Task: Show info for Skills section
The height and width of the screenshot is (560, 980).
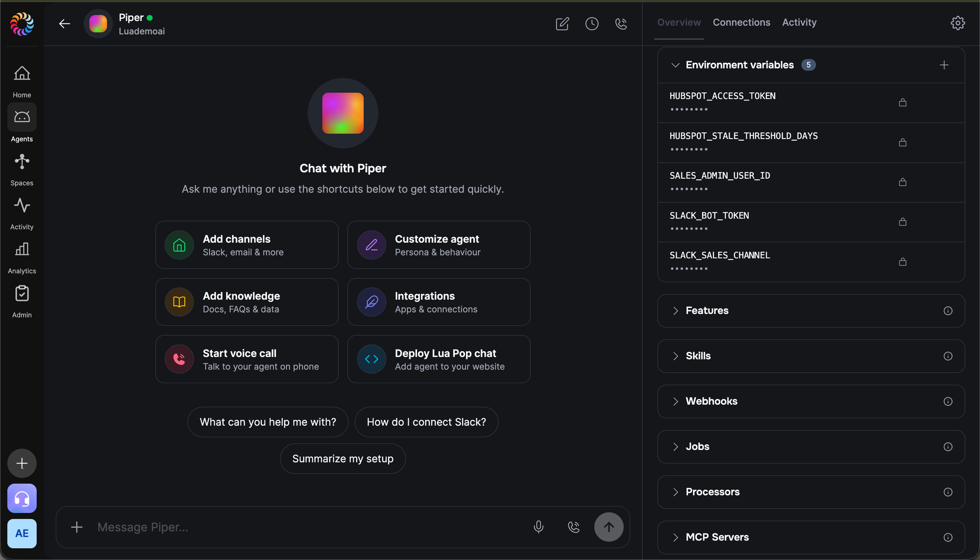Action: (948, 356)
